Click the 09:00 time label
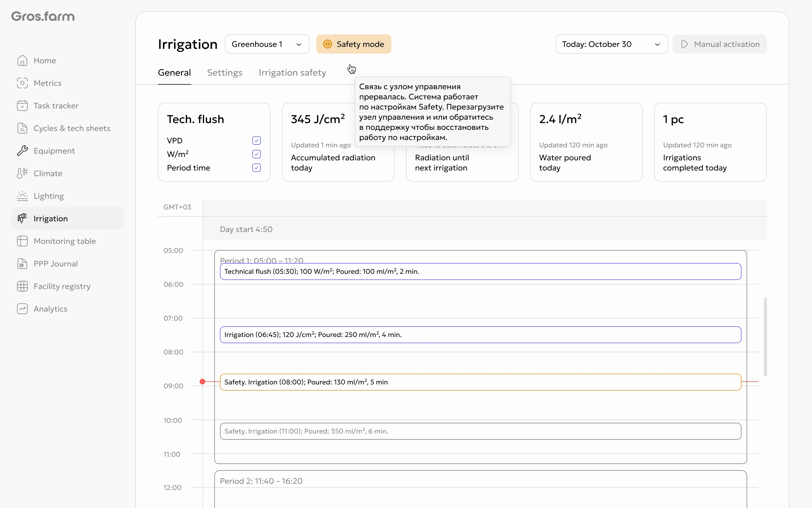This screenshot has height=508, width=812. (173, 386)
